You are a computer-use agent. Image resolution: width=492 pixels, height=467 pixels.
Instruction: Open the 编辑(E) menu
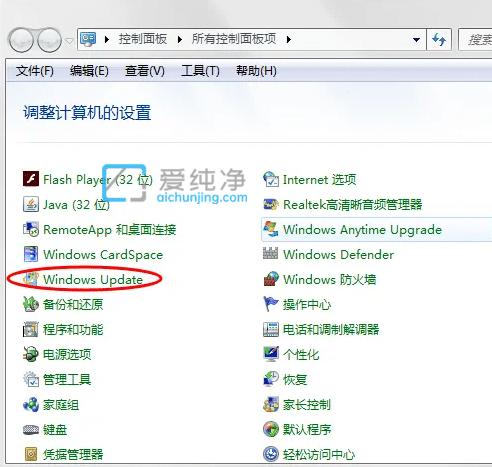pos(89,71)
